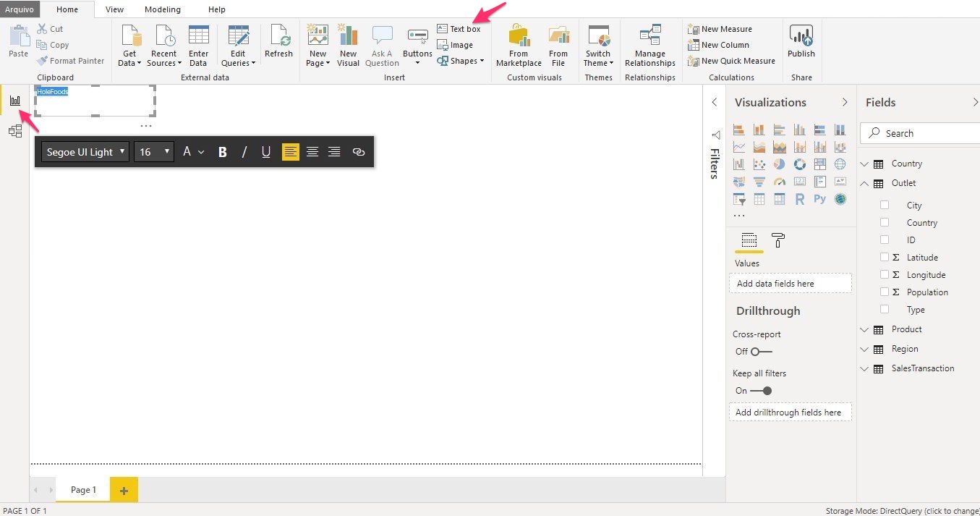
Task: Turn off Keep all filters toggle
Action: 761,391
